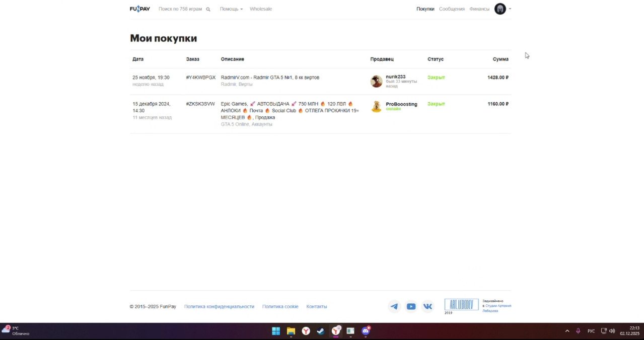
Task: Open the Wholesale page
Action: [261, 9]
